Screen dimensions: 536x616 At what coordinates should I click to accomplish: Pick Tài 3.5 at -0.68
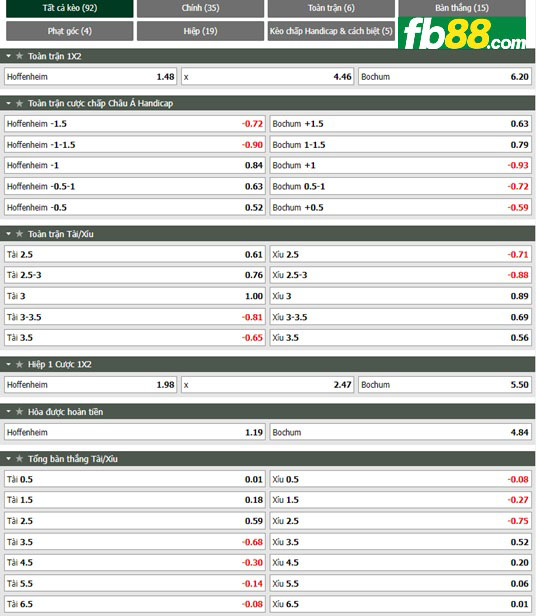click(x=135, y=542)
